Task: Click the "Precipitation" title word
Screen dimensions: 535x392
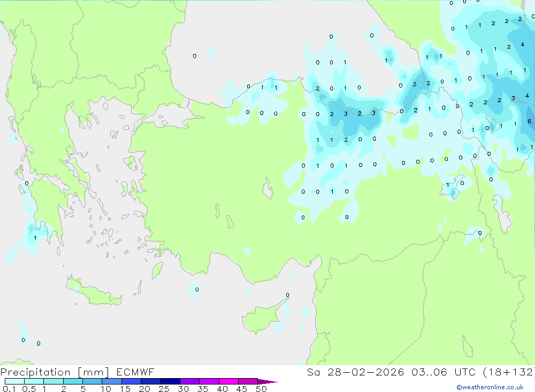Action: point(35,372)
